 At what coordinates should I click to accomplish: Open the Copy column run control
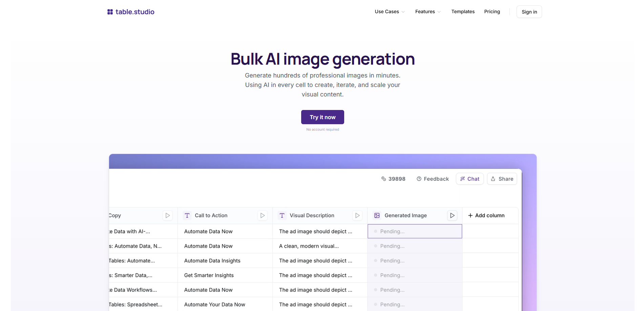point(167,215)
